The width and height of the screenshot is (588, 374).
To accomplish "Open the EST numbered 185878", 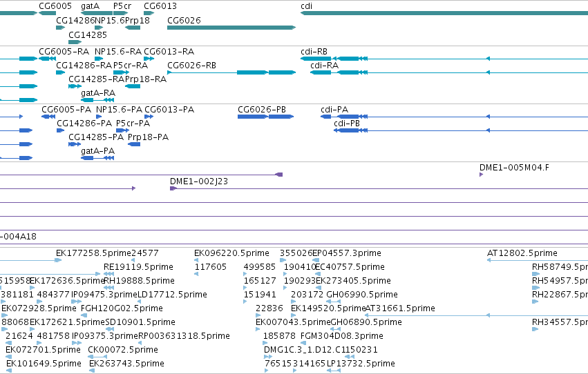I will tap(279, 336).
